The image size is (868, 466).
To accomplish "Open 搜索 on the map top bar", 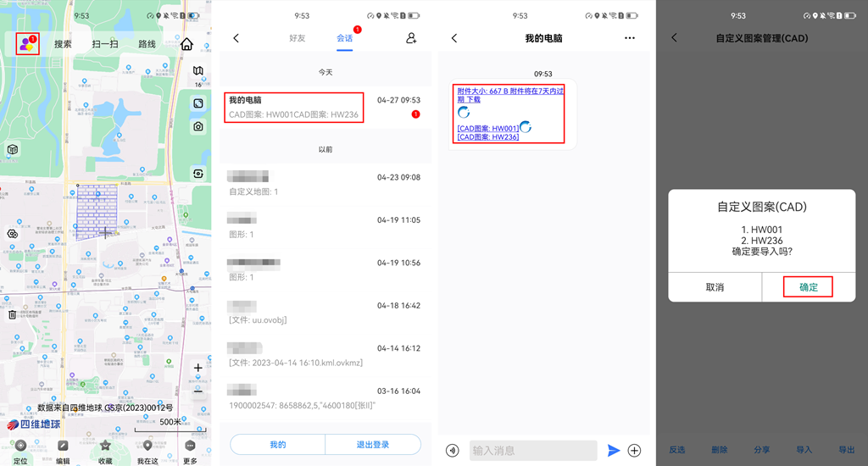I will tap(64, 44).
